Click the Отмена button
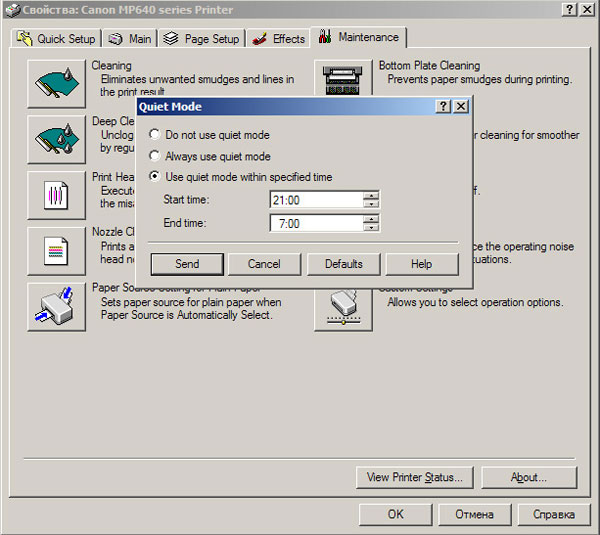The height and width of the screenshot is (535, 600). [x=474, y=514]
